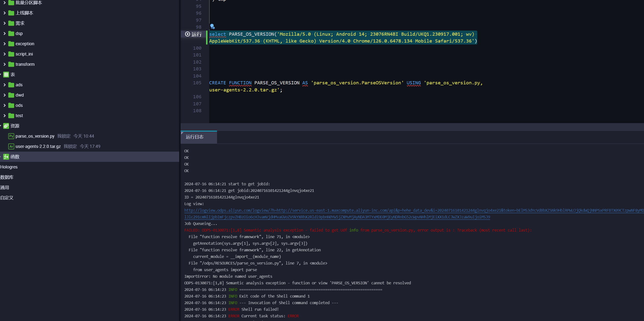Click the 今天 17:49 timestamp in the resource list

click(90, 146)
